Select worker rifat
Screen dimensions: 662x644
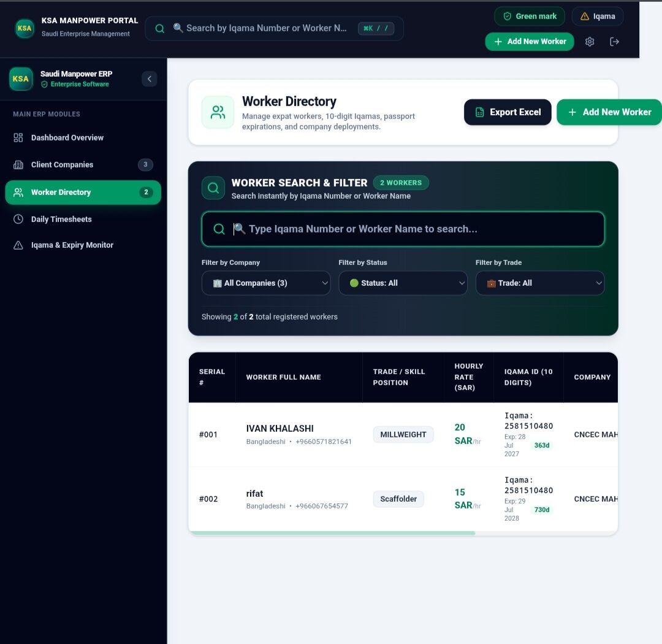pos(254,494)
